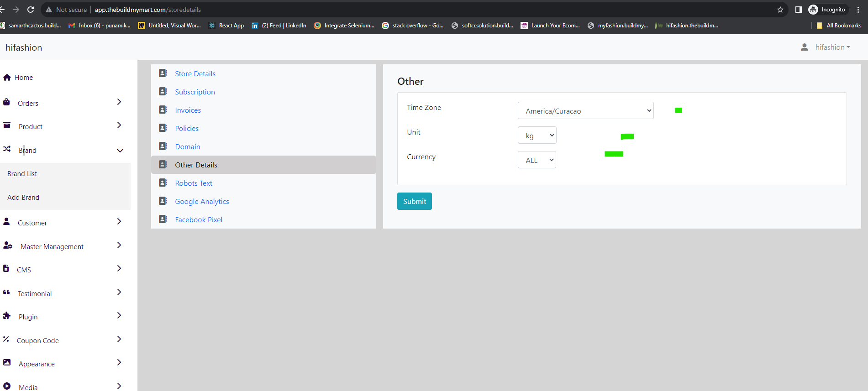Click the Master Management user-gear icon

point(8,245)
